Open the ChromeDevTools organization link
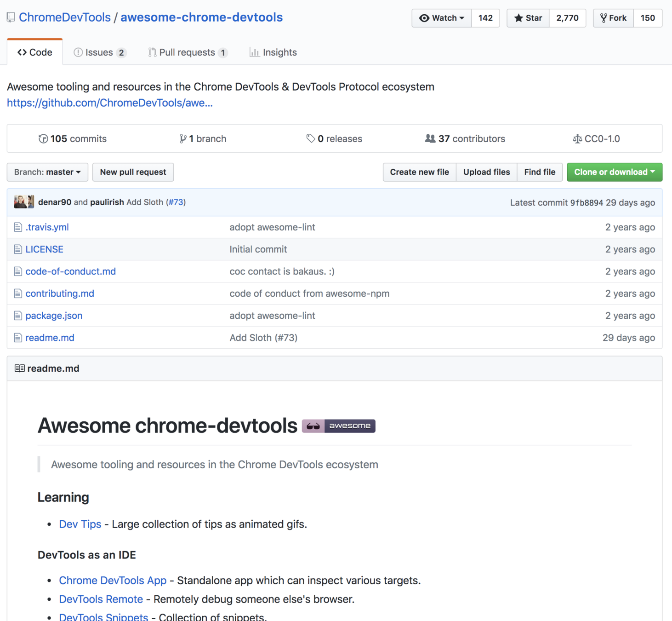Screen dimensions: 672x621 click(x=65, y=17)
